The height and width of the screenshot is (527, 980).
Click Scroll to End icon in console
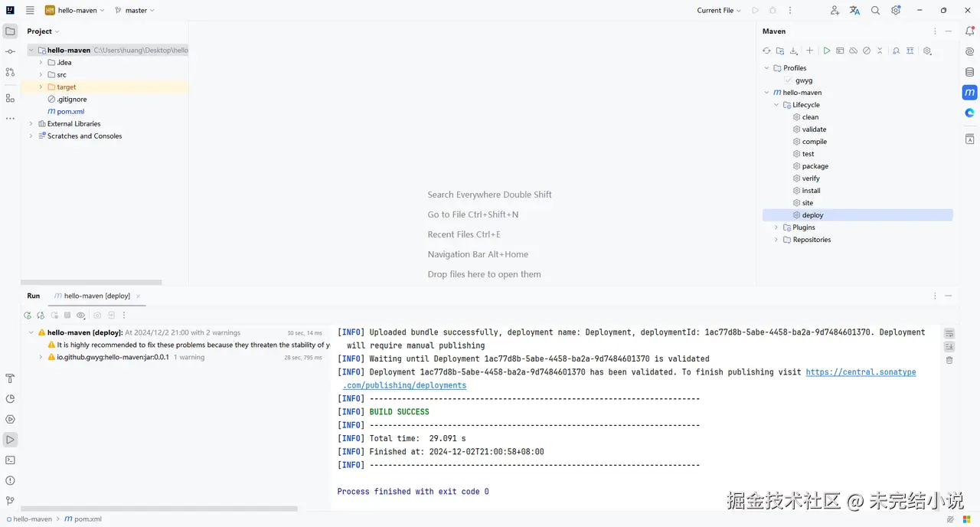point(949,346)
